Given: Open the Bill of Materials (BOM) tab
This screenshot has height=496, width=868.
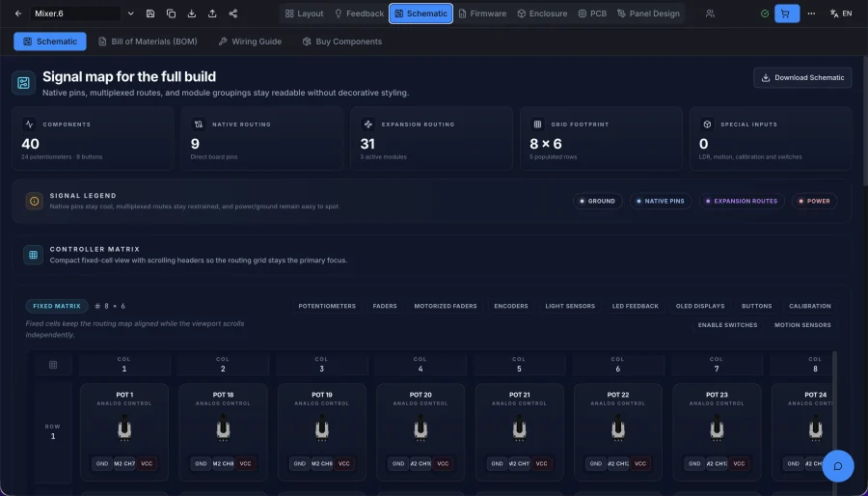Looking at the screenshot, I should pyautogui.click(x=148, y=41).
